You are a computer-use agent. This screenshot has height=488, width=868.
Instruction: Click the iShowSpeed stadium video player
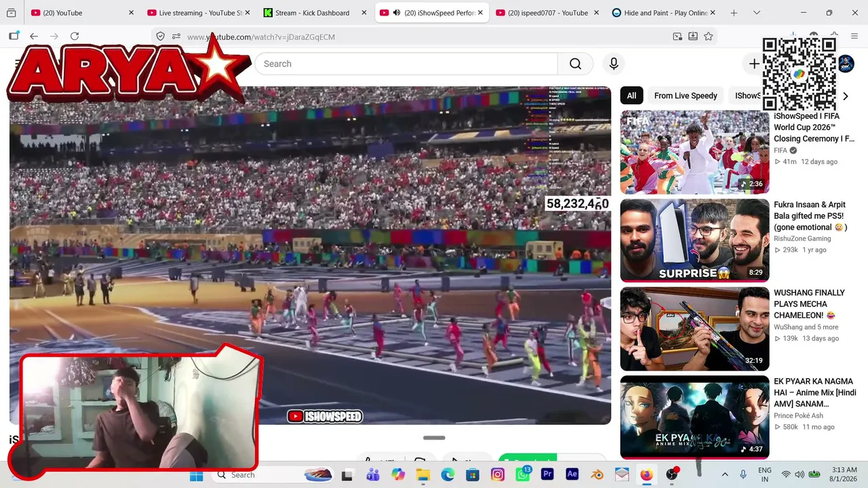pos(310,255)
